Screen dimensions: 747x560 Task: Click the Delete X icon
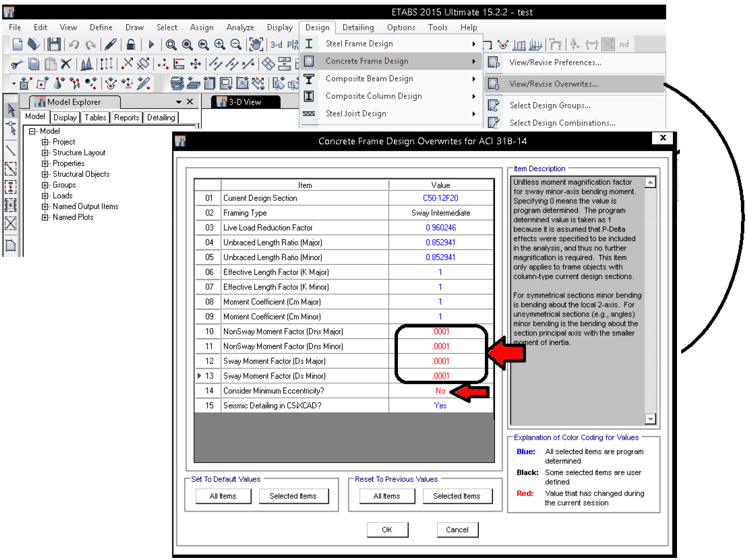[66, 64]
